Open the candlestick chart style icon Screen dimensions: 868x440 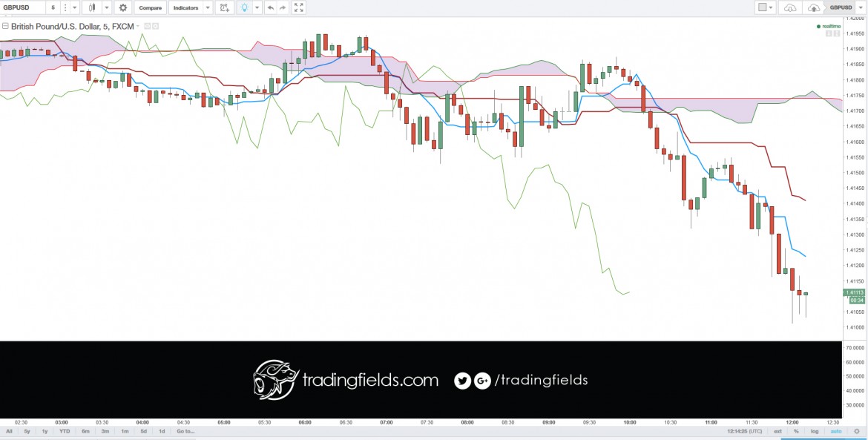93,7
